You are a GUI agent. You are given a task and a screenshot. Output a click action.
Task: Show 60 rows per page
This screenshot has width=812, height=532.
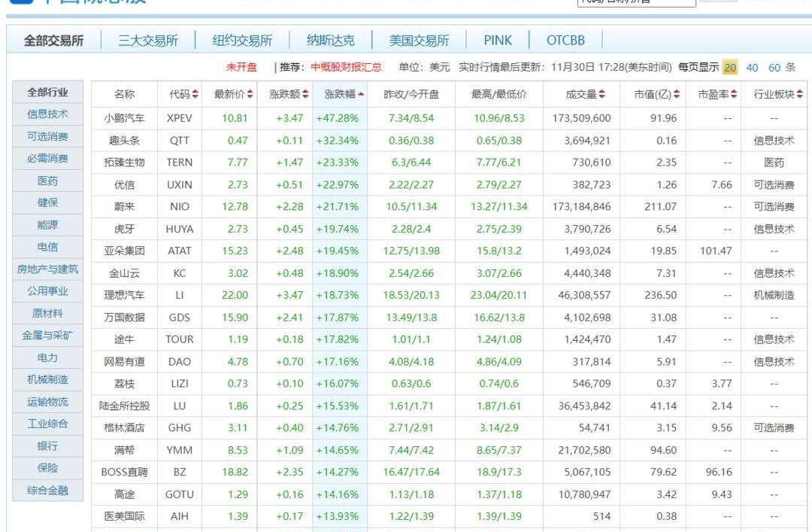(x=774, y=68)
